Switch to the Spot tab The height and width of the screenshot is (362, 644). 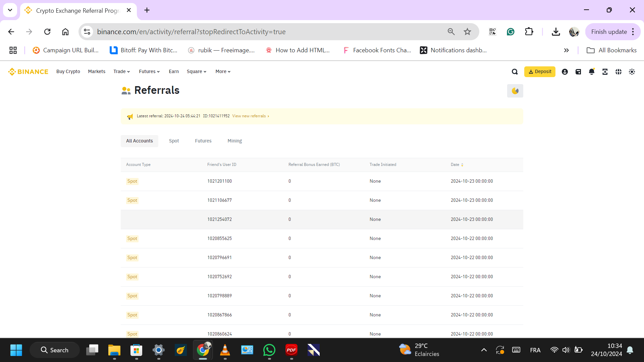[x=174, y=141]
